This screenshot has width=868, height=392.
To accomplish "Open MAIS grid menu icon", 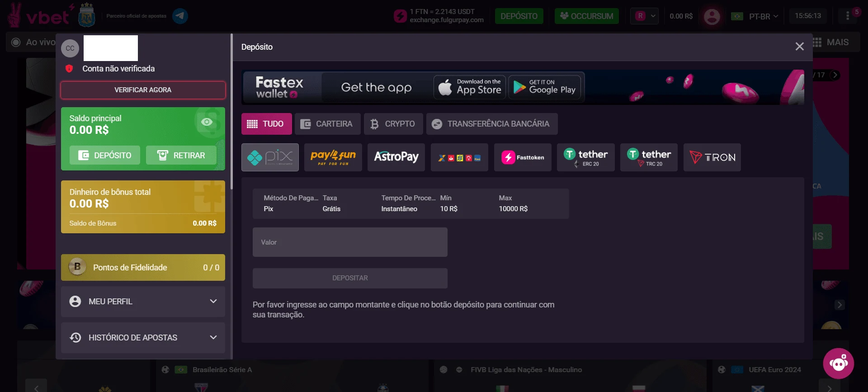I will pyautogui.click(x=817, y=42).
